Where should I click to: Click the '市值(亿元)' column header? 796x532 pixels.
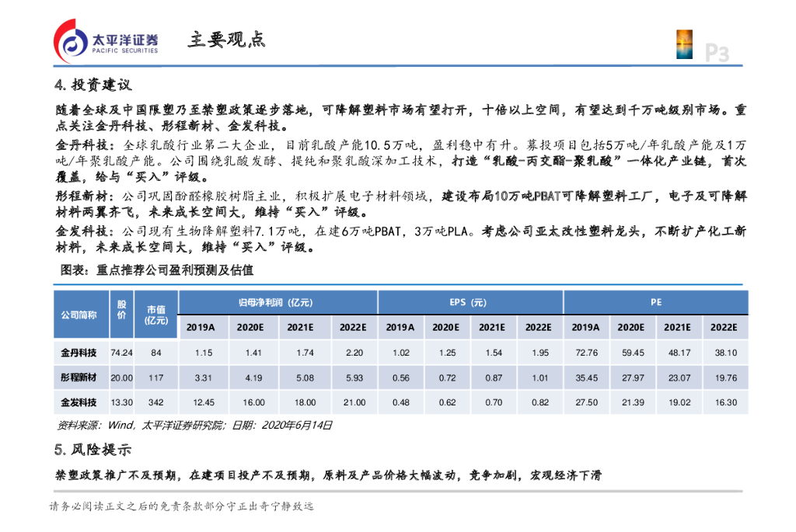click(x=155, y=315)
